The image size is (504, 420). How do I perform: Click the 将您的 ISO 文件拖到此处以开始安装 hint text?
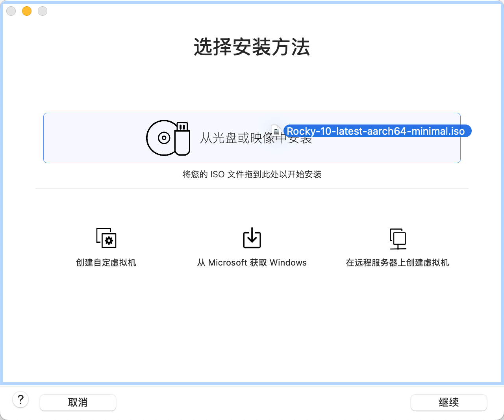[x=252, y=175]
